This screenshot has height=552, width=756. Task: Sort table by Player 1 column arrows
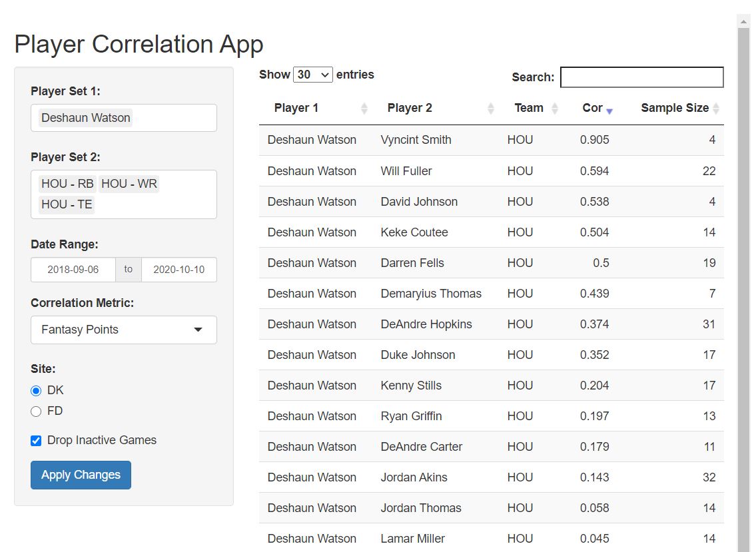click(x=364, y=109)
